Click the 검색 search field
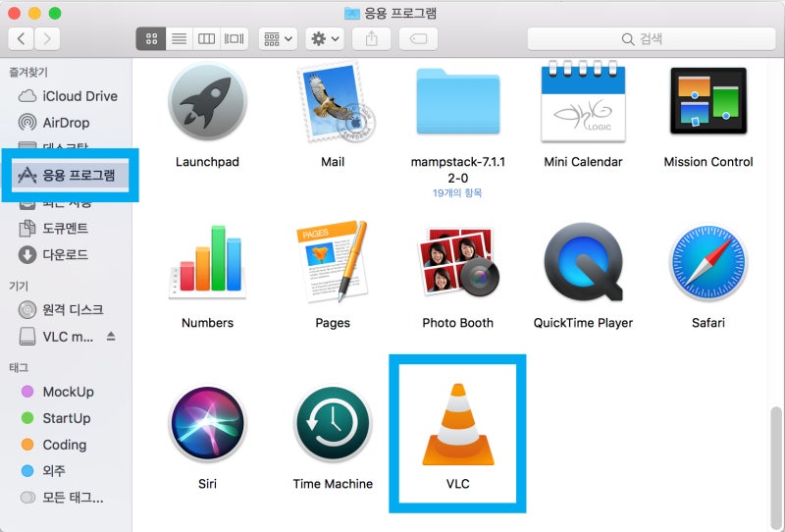The height and width of the screenshot is (532, 785). point(652,38)
